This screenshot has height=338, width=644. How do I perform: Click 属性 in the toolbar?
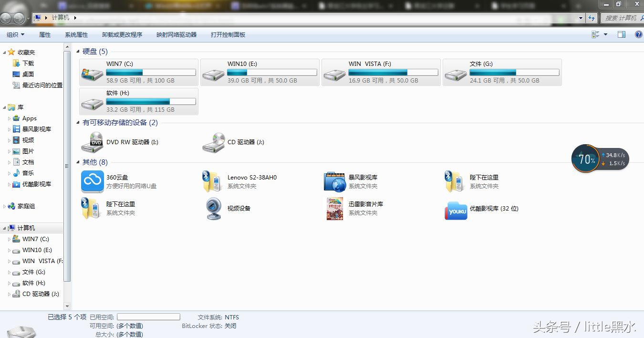45,34
